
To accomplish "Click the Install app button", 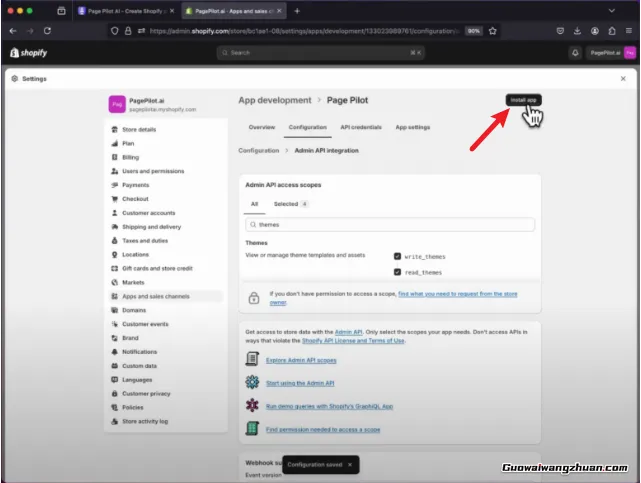I will click(523, 100).
